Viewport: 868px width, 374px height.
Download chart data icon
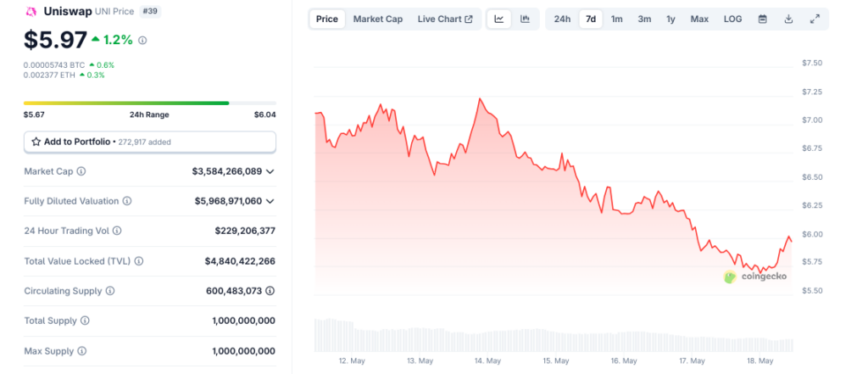788,19
